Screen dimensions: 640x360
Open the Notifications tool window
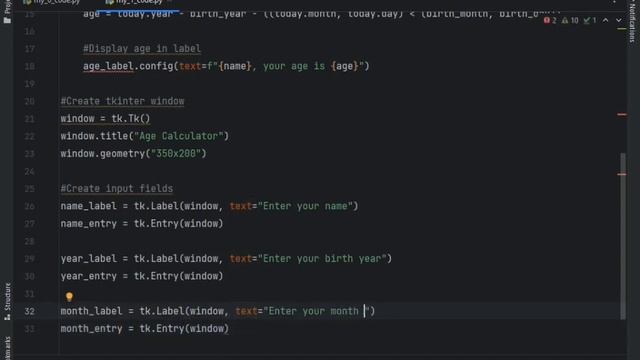click(x=632, y=22)
